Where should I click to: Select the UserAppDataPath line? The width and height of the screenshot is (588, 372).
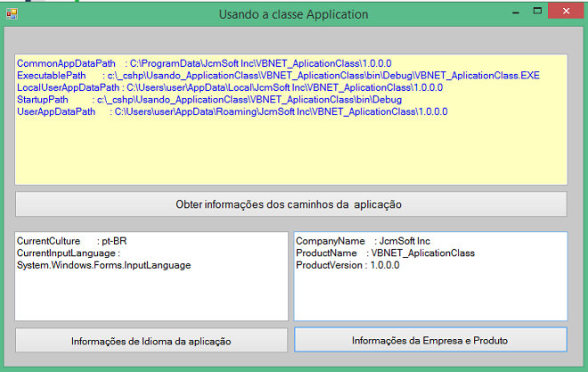coord(232,112)
